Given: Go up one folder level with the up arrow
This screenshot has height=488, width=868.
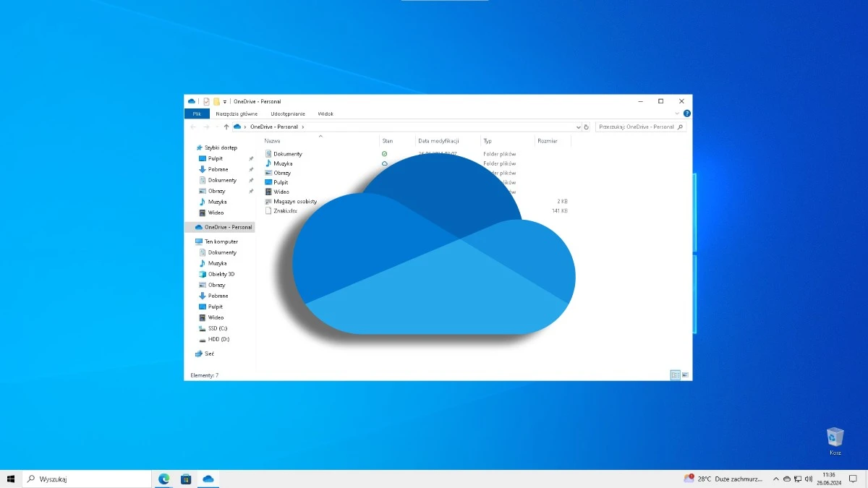Looking at the screenshot, I should click(x=225, y=127).
